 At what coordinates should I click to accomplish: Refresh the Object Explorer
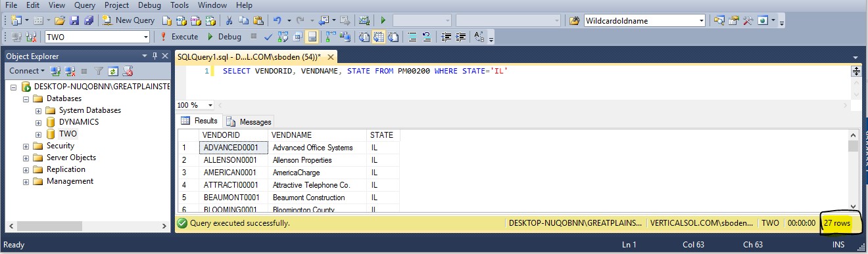point(112,71)
